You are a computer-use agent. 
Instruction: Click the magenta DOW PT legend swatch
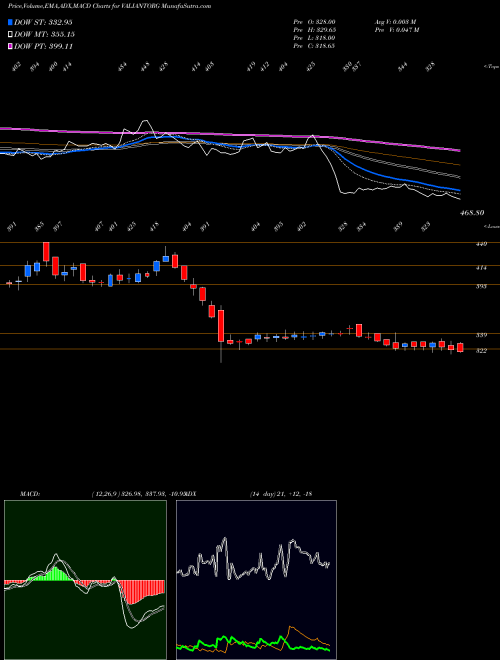pyautogui.click(x=10, y=46)
